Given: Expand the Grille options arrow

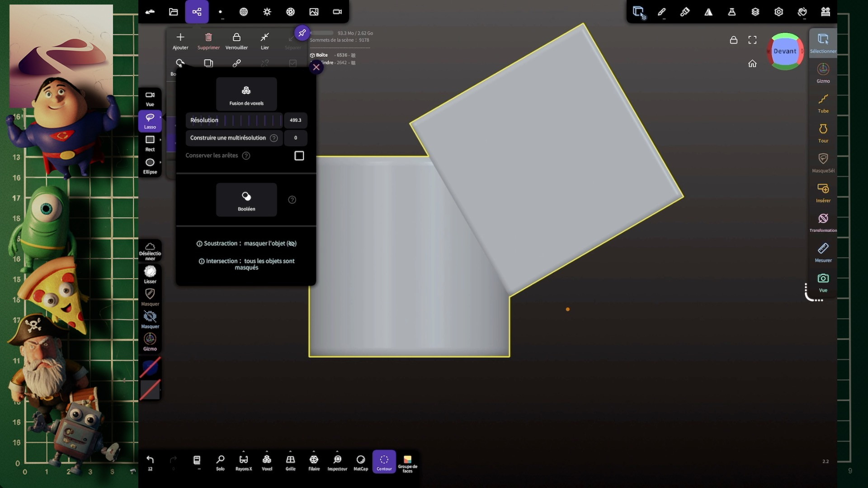Looking at the screenshot, I should pyautogui.click(x=290, y=451).
